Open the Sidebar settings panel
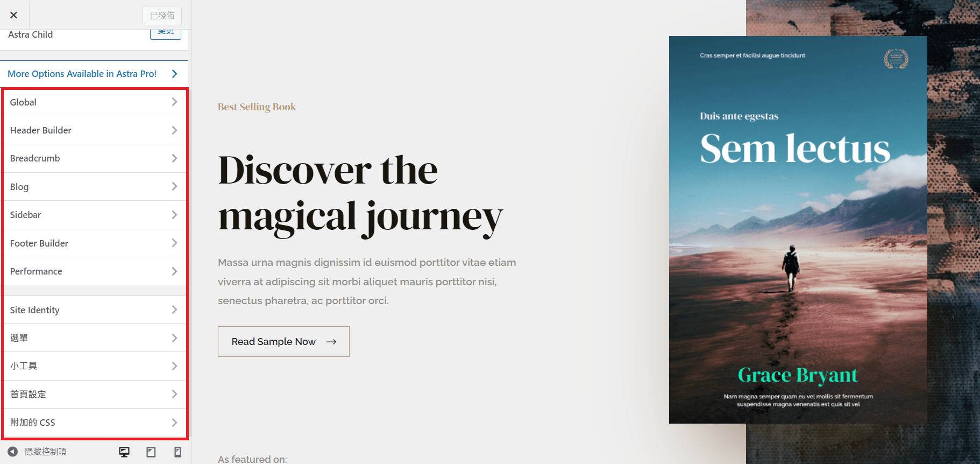This screenshot has width=980, height=464. [x=95, y=215]
